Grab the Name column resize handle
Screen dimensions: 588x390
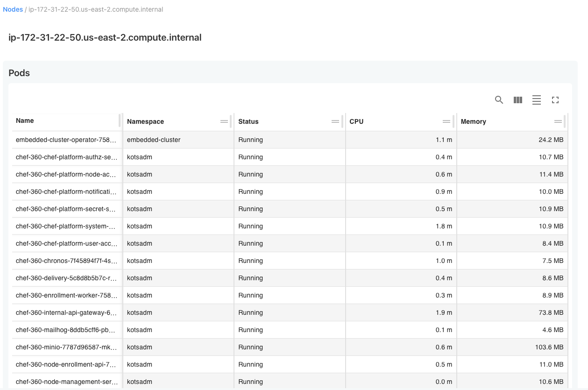tap(120, 121)
